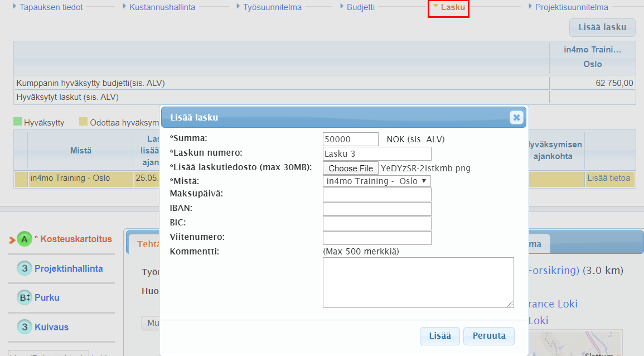Close the Lisää lasku dialog
Screen dimensions: 644x356
point(516,117)
